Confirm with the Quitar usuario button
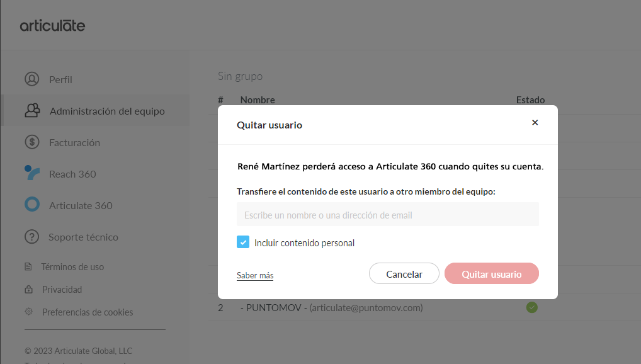The height and width of the screenshot is (364, 641). [x=491, y=273]
